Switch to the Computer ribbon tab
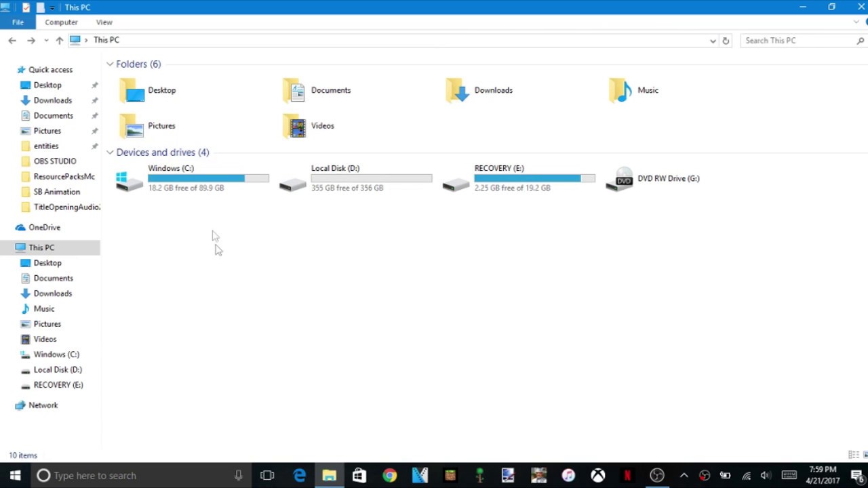 pos(61,22)
